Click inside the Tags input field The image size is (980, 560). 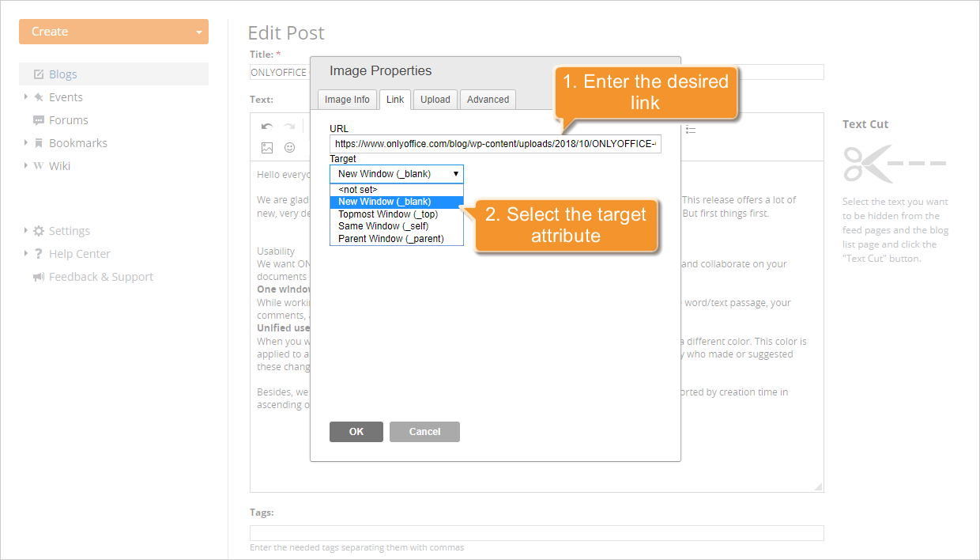tap(537, 532)
